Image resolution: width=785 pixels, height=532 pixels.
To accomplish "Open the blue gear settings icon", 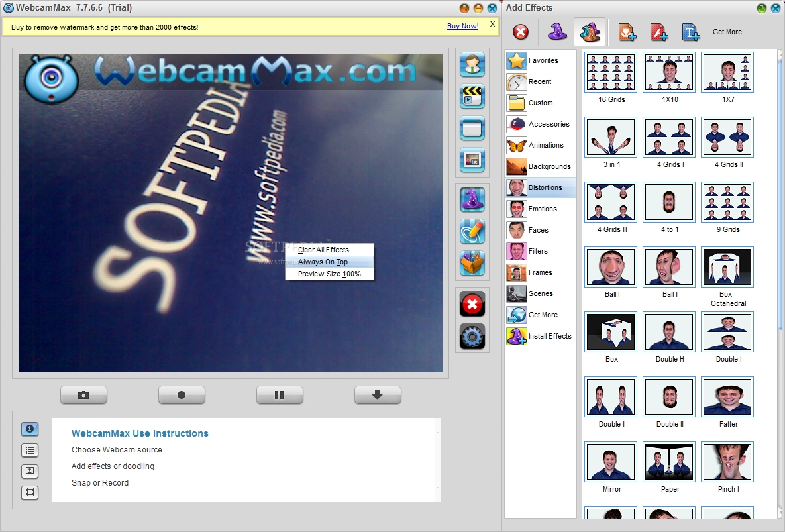I will pyautogui.click(x=472, y=337).
